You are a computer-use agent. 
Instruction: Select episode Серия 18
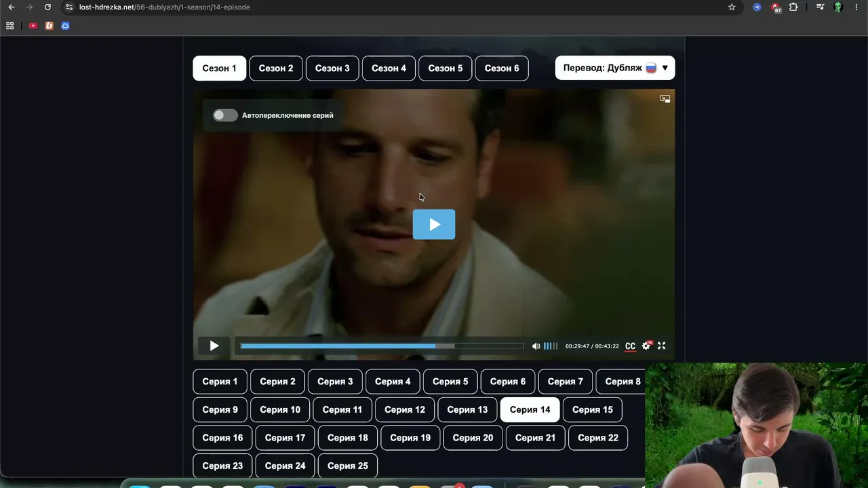click(x=347, y=438)
